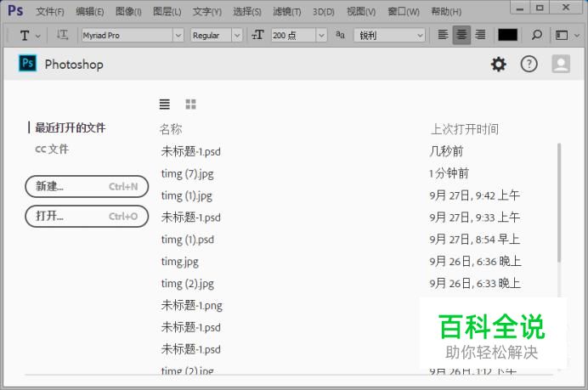
Task: Switch to list view
Action: (x=165, y=104)
